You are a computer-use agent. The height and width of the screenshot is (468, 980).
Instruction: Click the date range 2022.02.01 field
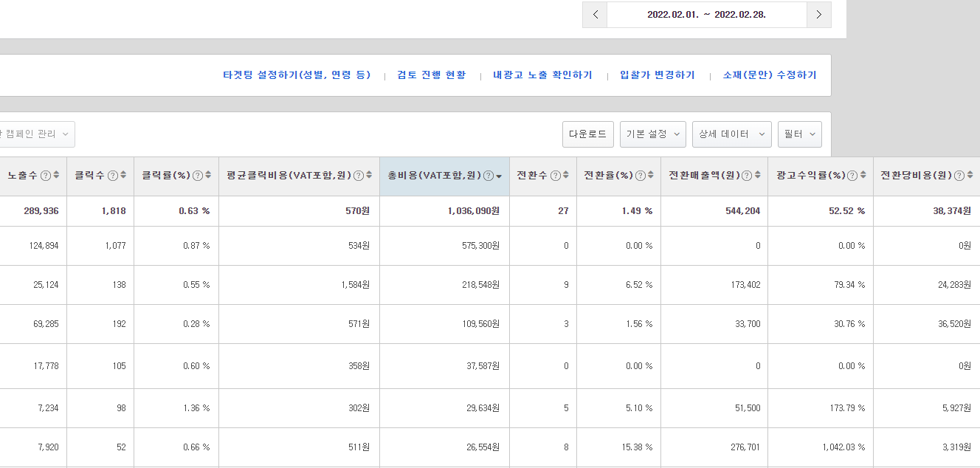(706, 15)
